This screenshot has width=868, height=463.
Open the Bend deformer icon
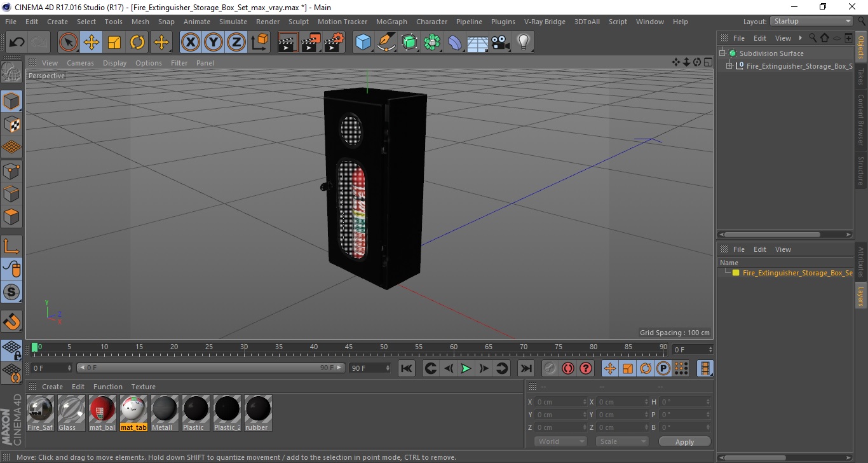point(455,43)
